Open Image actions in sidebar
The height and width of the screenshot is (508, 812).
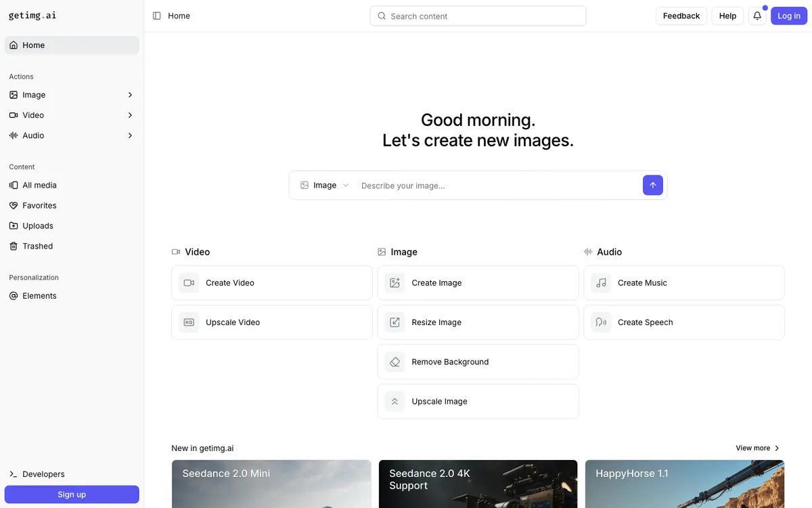[72, 95]
